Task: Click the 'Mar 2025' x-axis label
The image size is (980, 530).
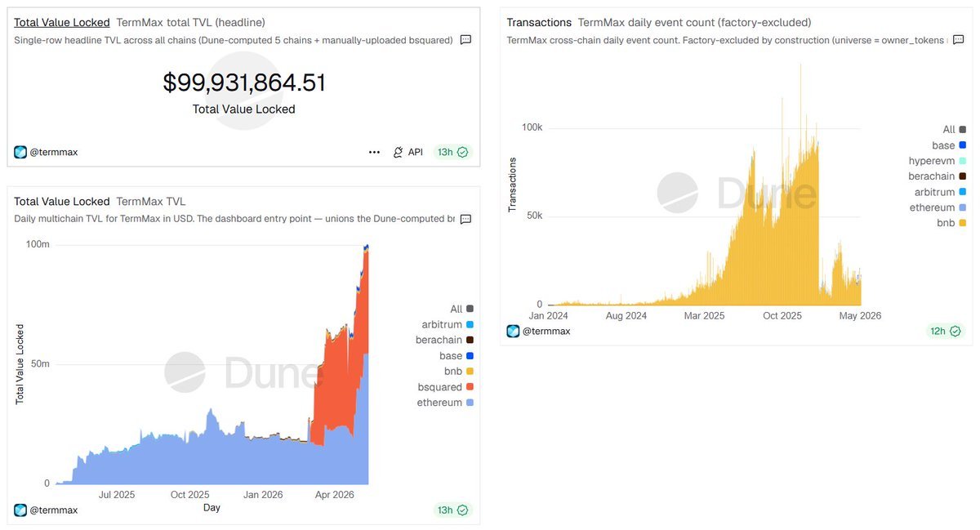Action: coord(703,315)
